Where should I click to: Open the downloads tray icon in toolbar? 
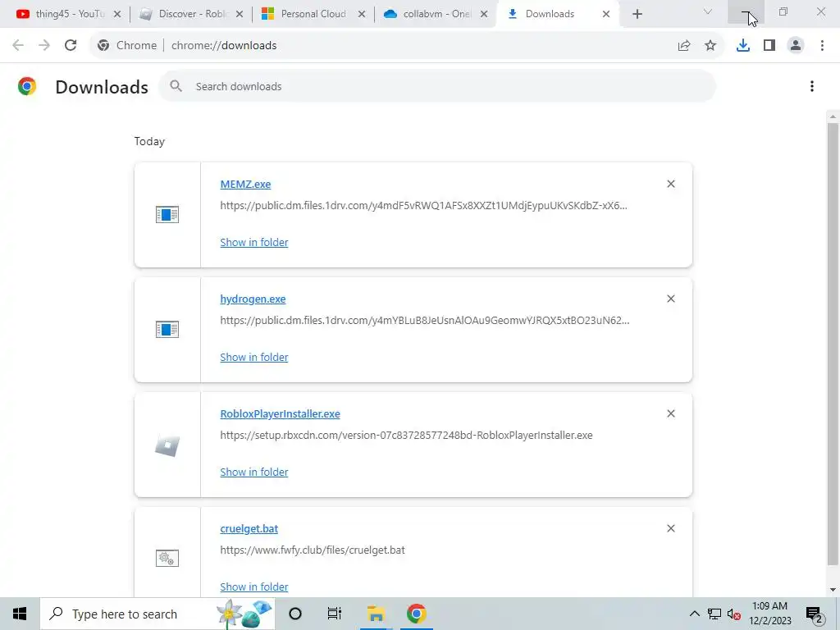point(743,46)
